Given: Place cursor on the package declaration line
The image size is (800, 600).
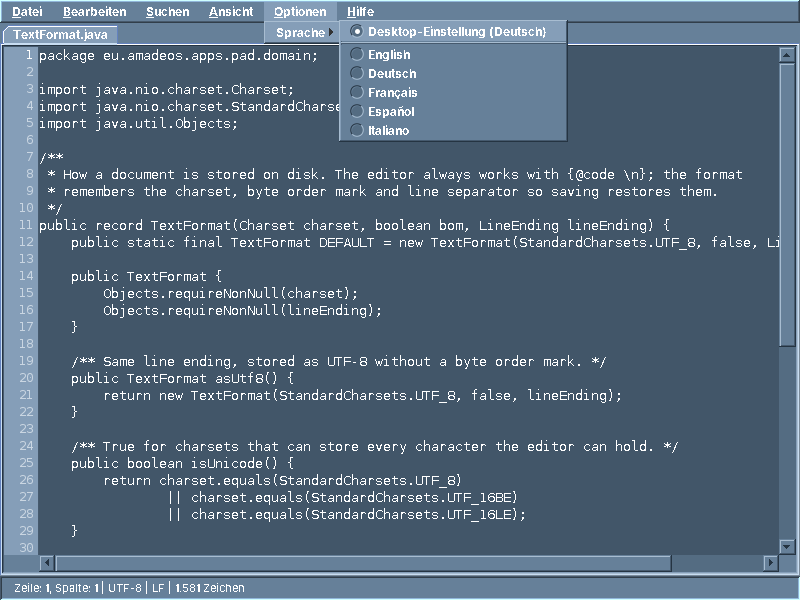Looking at the screenshot, I should pos(178,55).
